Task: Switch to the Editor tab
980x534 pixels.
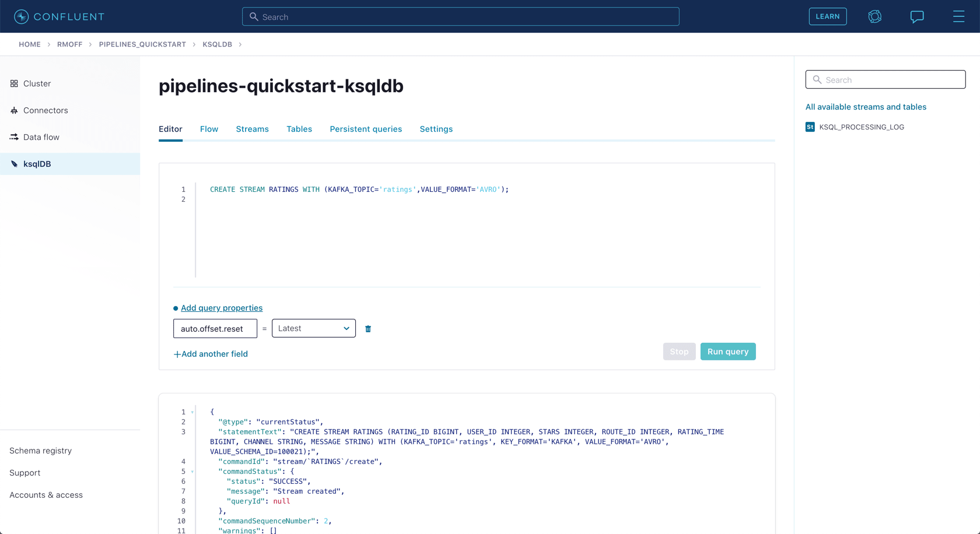Action: (x=170, y=129)
